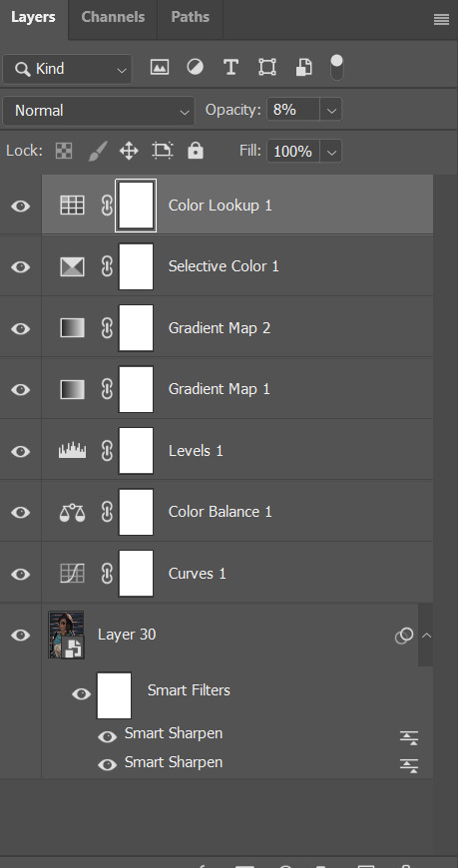Filter for type layers icon

point(230,68)
